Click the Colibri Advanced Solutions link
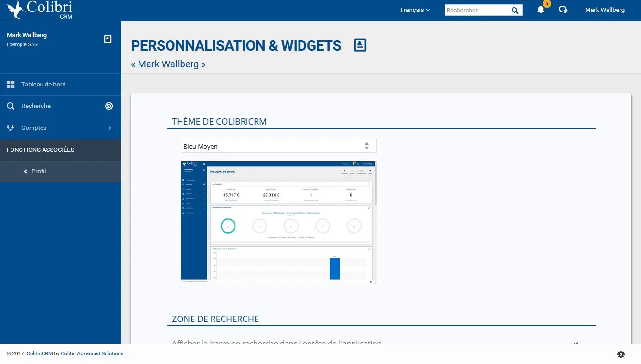The image size is (641, 364). point(92,354)
